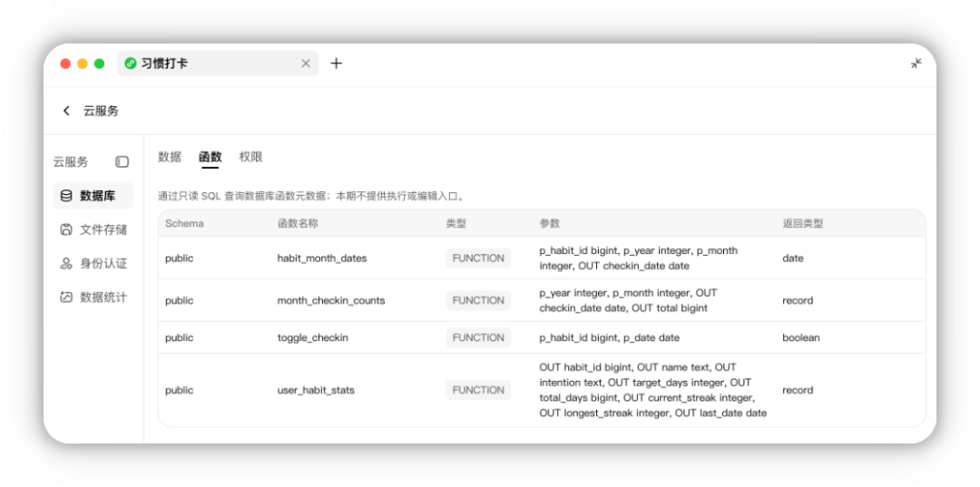Click the collapse window icon at top right
Screen dimensions: 980x487
click(916, 63)
